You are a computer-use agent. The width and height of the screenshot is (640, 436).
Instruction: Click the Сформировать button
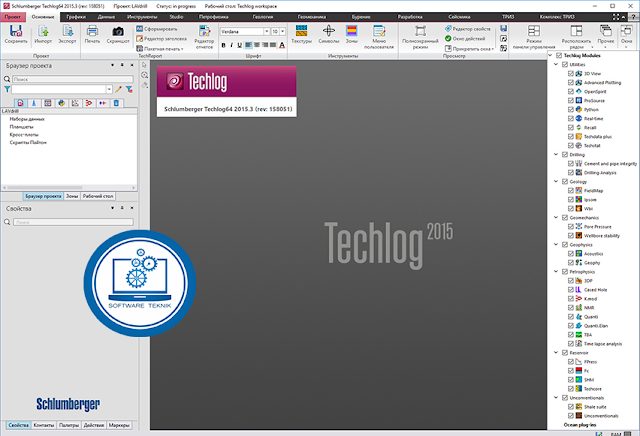[157, 29]
